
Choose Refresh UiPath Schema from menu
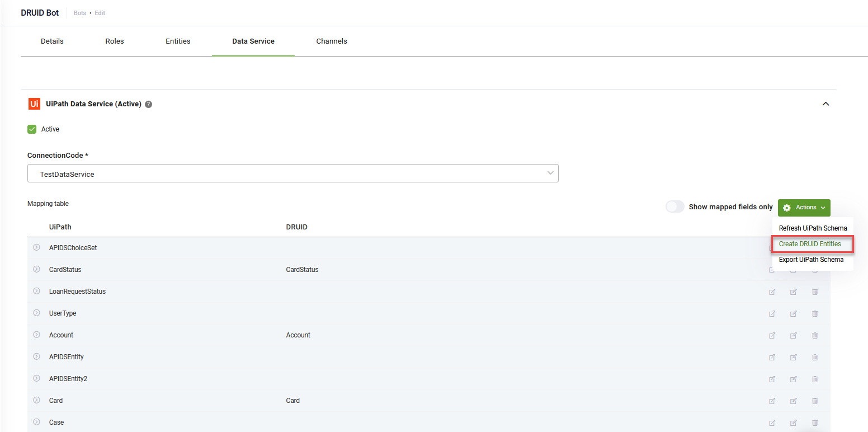pyautogui.click(x=813, y=228)
